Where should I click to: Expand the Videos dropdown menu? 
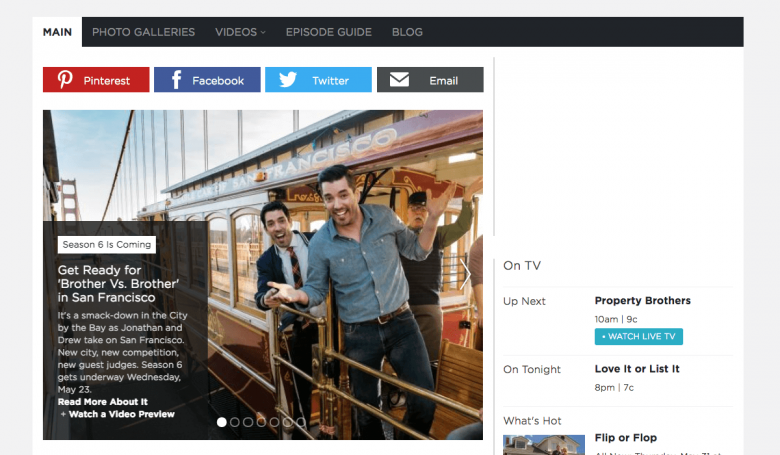(240, 32)
